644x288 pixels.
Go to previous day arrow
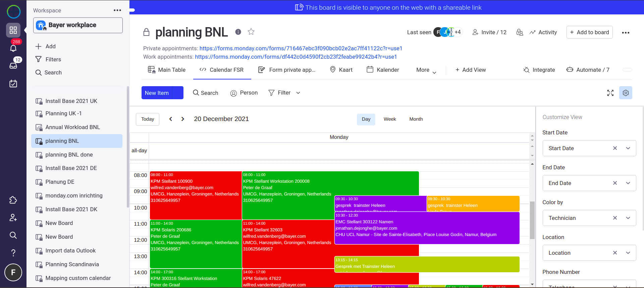(171, 119)
